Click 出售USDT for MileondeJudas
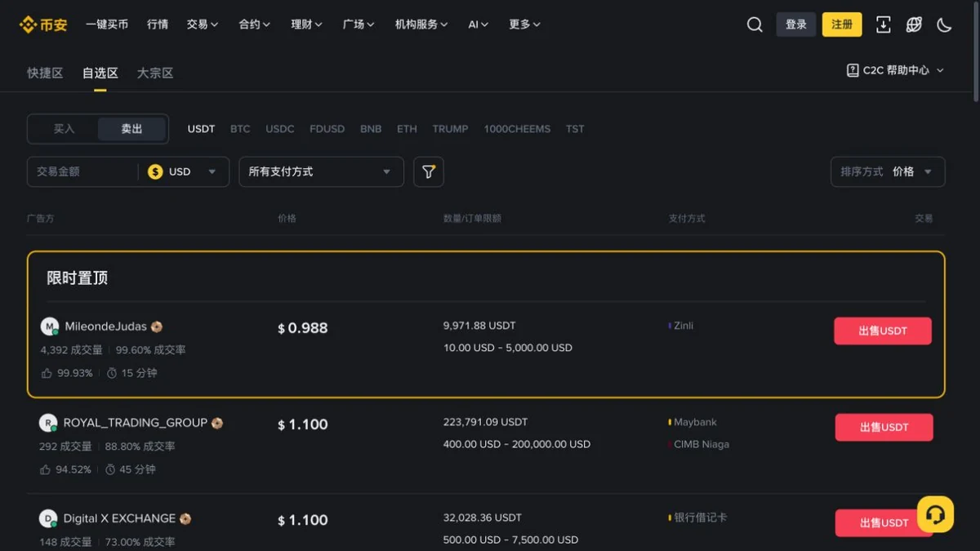Screen dimensions: 980x551 click(x=883, y=331)
